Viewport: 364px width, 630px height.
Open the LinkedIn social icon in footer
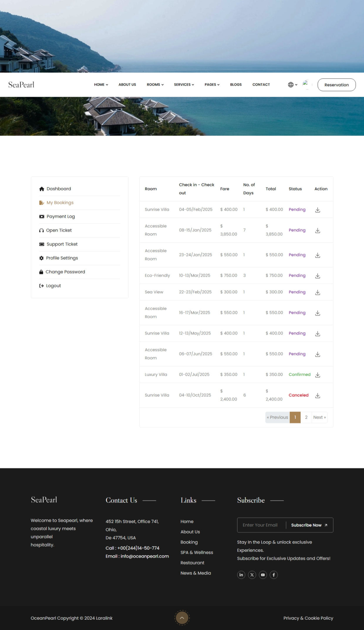click(241, 575)
